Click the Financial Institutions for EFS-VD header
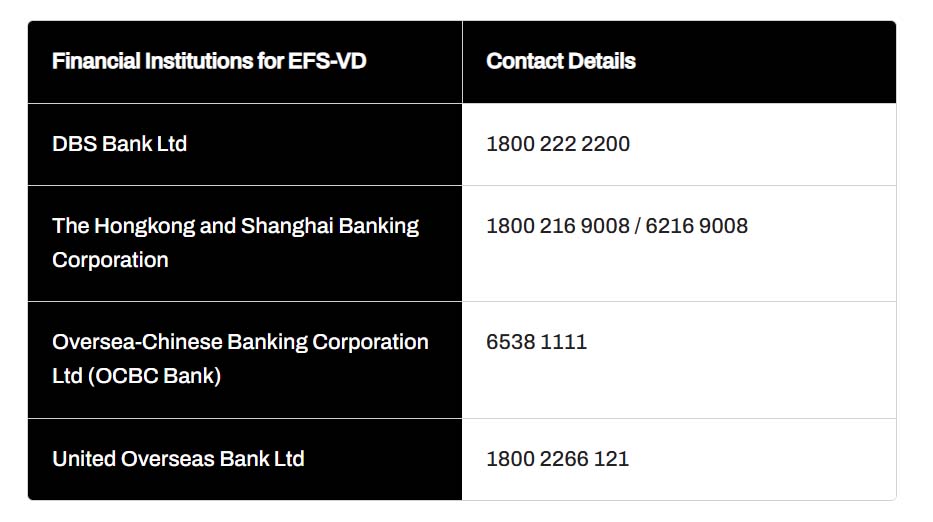 (209, 61)
